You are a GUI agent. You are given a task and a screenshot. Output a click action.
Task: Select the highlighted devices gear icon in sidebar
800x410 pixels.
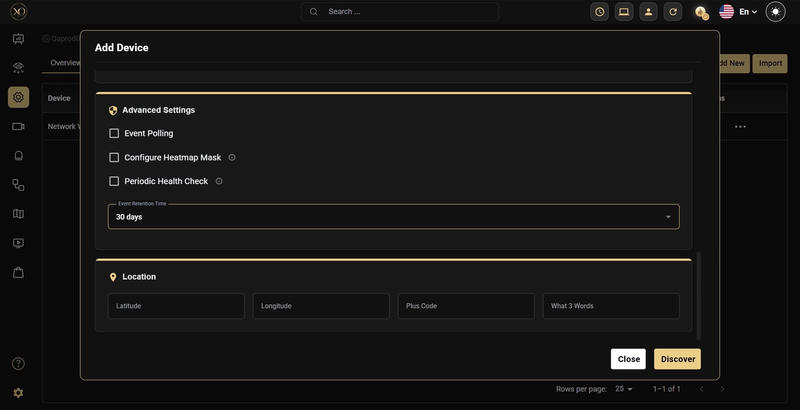click(18, 97)
